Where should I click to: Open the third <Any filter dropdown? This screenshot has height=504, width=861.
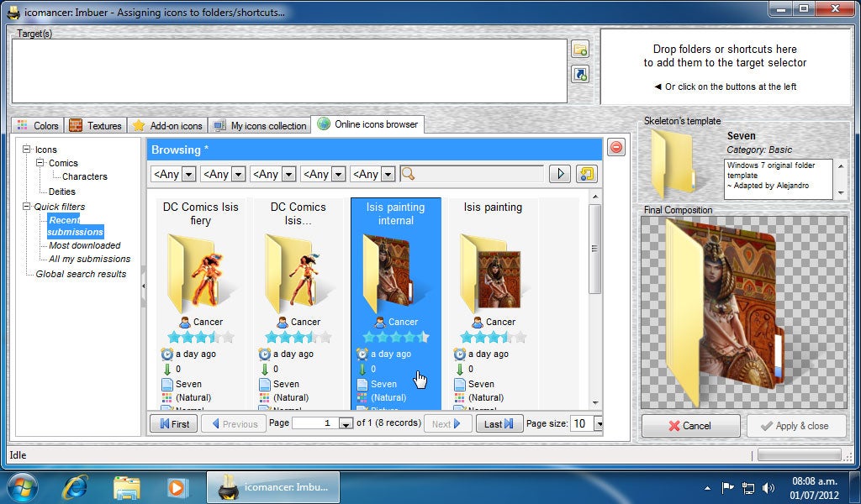coord(289,175)
